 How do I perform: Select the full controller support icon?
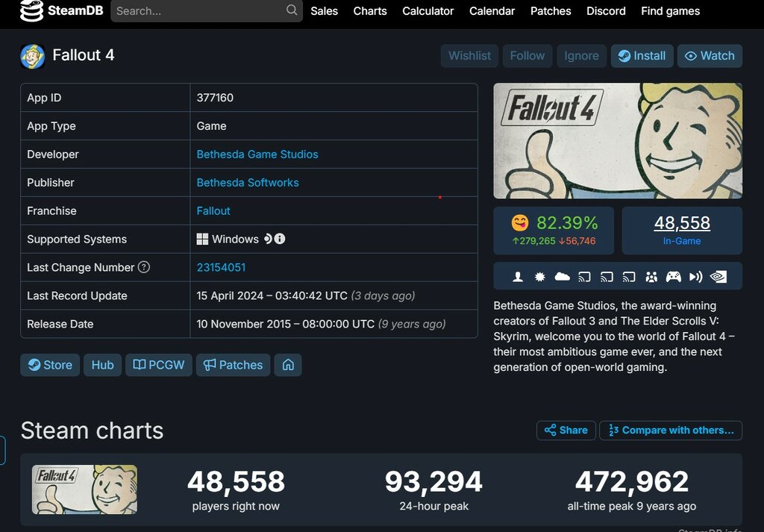coord(673,276)
